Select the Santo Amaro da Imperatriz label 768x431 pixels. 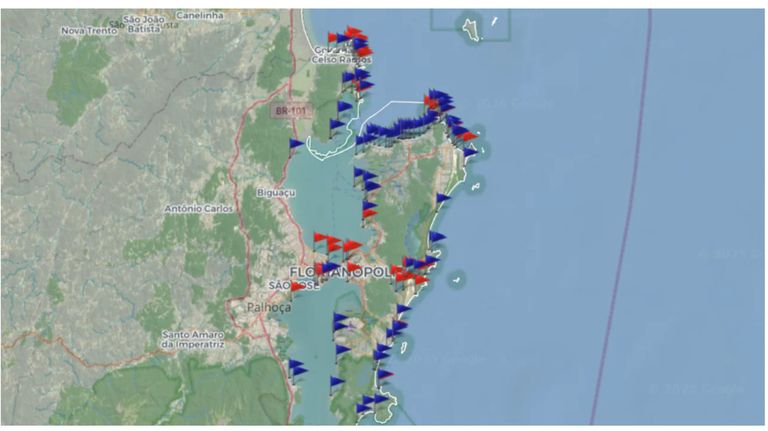(193, 339)
